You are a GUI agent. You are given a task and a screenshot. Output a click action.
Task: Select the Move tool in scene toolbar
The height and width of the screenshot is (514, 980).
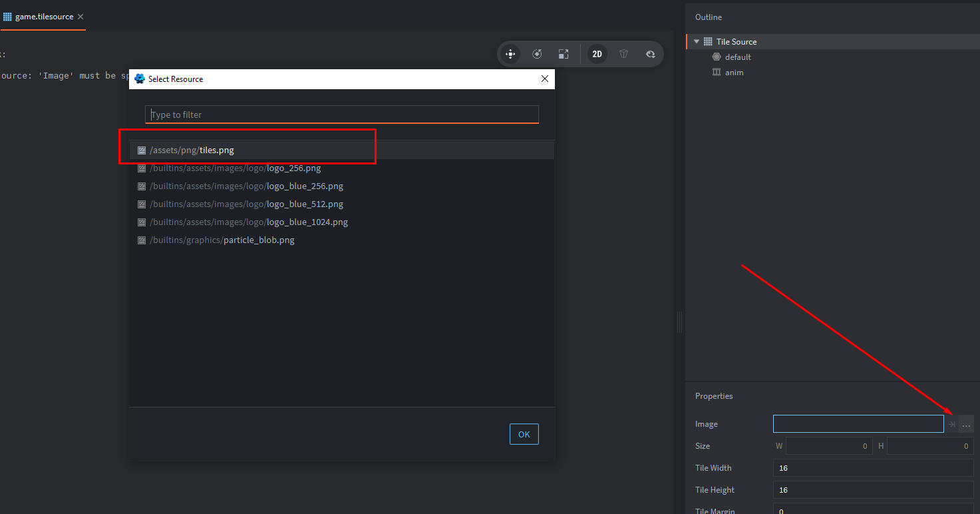pyautogui.click(x=510, y=54)
